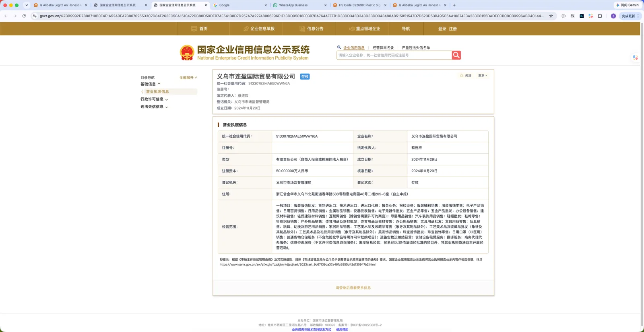Go forward with the browser forward arrow
The width and height of the screenshot is (644, 332).
[15, 16]
